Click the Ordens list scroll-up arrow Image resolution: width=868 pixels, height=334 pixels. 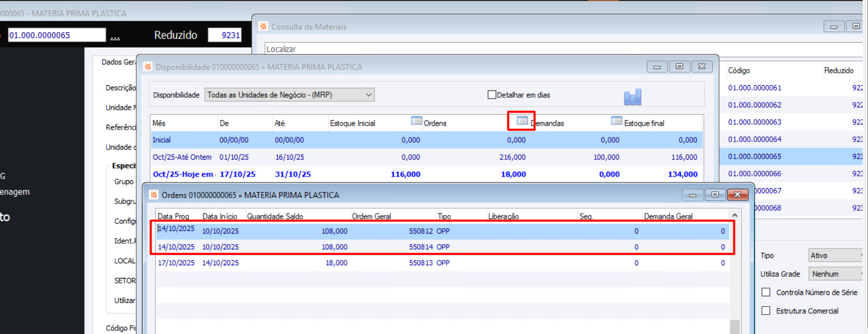point(734,215)
